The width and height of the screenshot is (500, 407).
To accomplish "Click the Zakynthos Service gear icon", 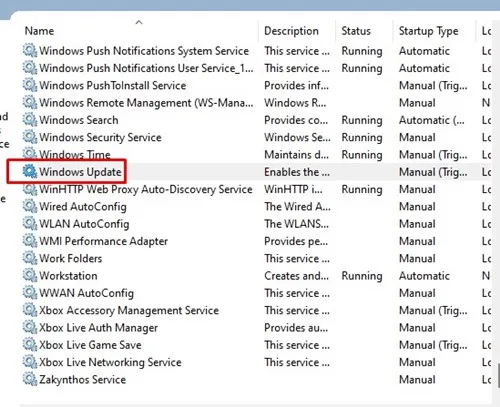I will point(30,379).
